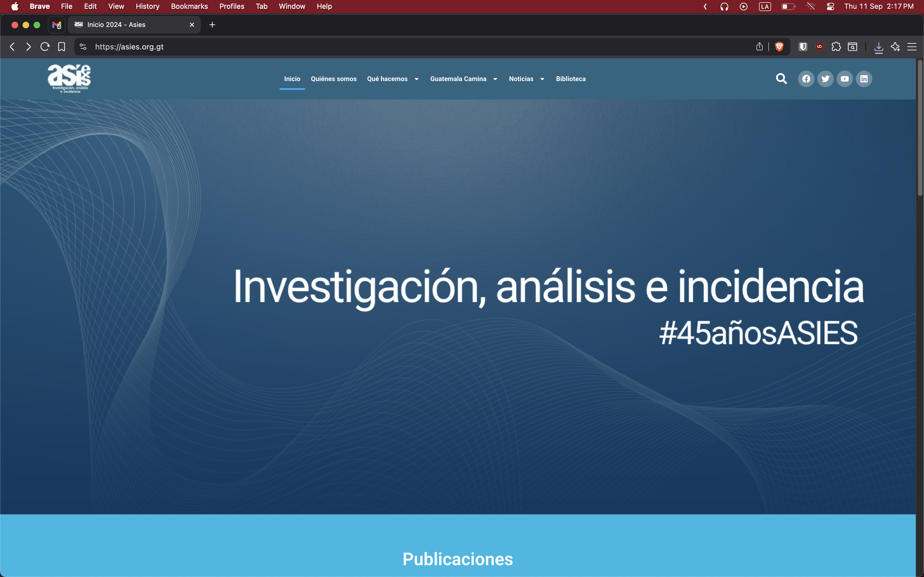Open macOS Control Center toggles icon
This screenshot has height=577, width=924.
(x=830, y=7)
